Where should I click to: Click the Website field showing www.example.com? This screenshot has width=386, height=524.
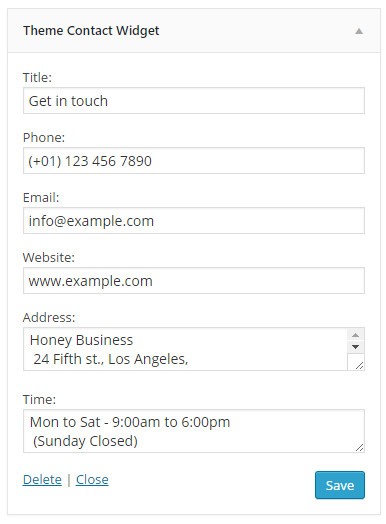coord(194,281)
